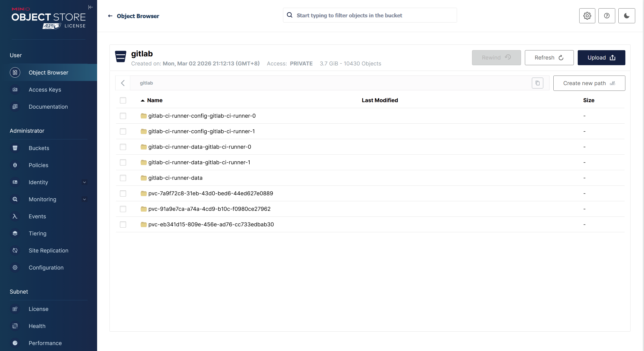
Task: Click the back arrow beside Object Browser
Action: point(110,16)
